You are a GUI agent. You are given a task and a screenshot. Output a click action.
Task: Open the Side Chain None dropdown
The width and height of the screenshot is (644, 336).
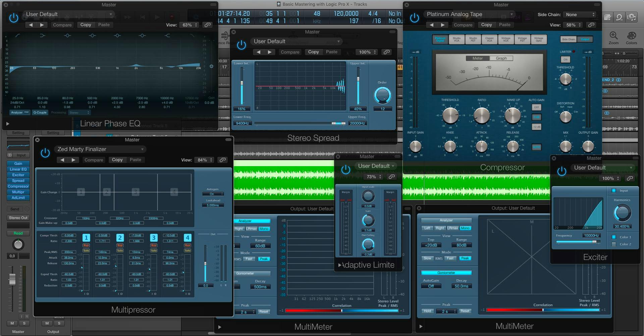coord(579,14)
